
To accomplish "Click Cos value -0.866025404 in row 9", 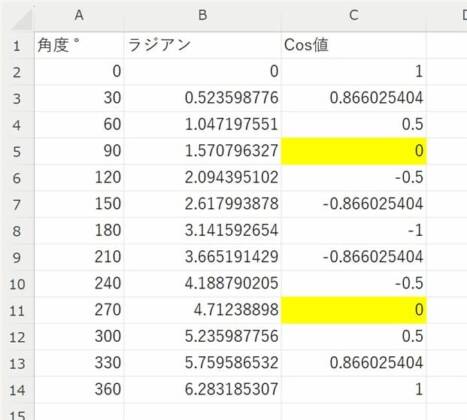I will [354, 257].
